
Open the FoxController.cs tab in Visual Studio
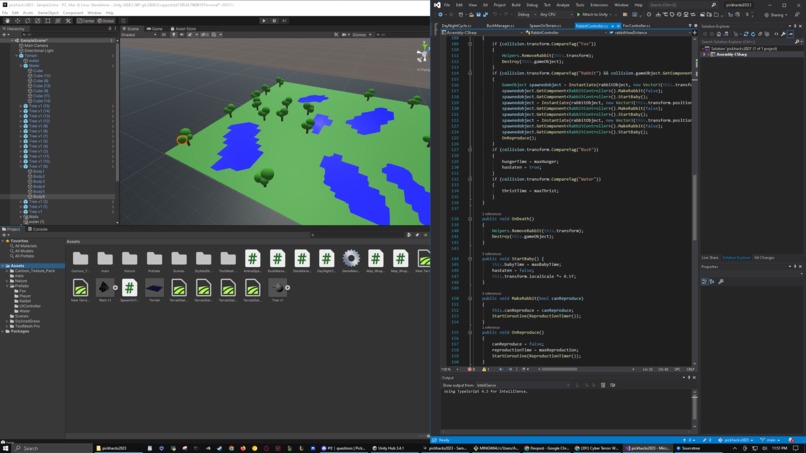(636, 26)
